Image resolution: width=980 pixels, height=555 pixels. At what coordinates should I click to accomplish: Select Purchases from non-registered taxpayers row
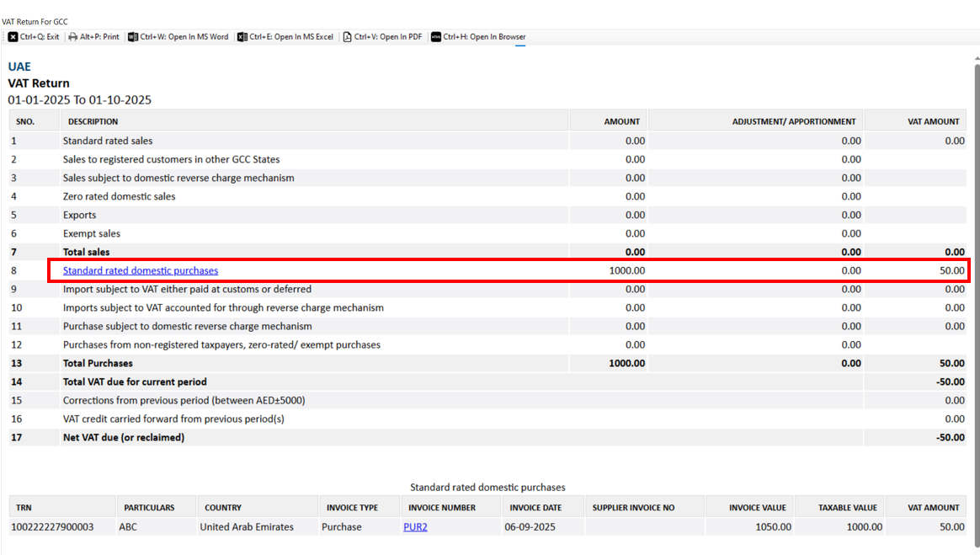[x=488, y=345]
